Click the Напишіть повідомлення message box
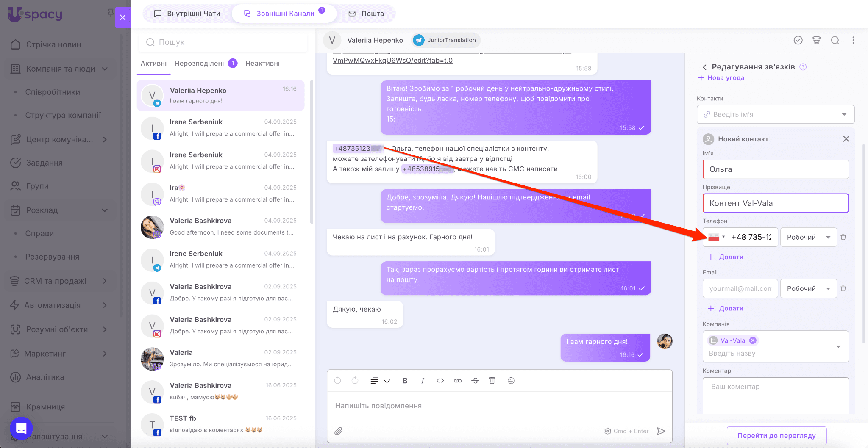The width and height of the screenshot is (868, 448). 499,406
